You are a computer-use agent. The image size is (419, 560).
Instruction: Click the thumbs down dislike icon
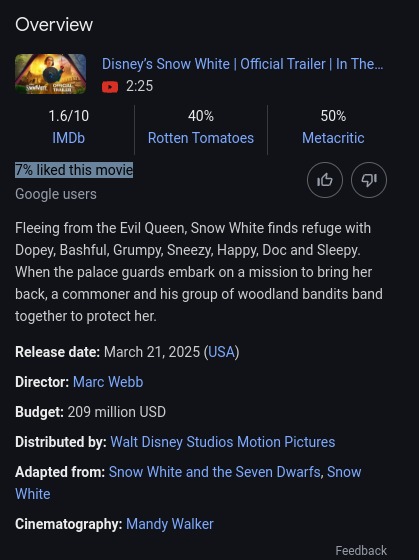click(x=369, y=180)
